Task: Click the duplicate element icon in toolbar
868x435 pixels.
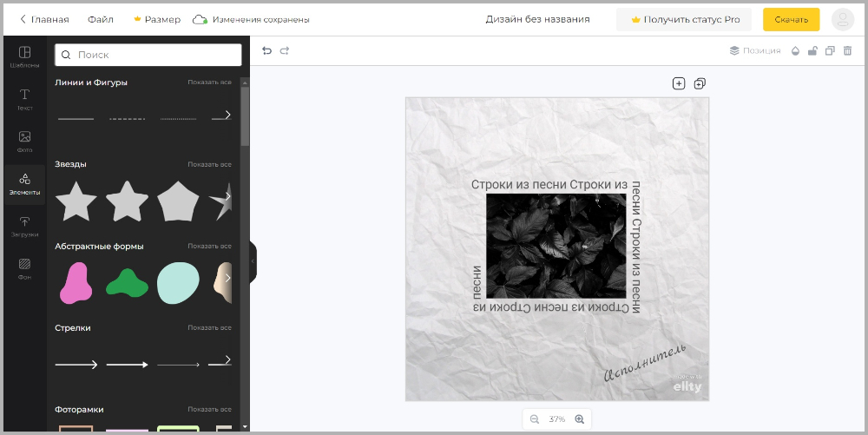Action: [830, 51]
